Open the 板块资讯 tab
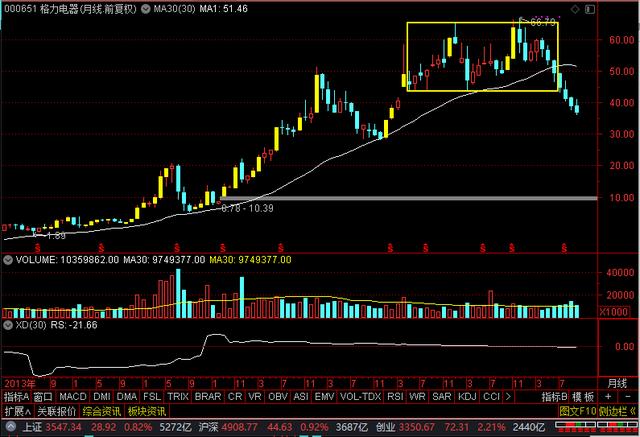 click(148, 410)
